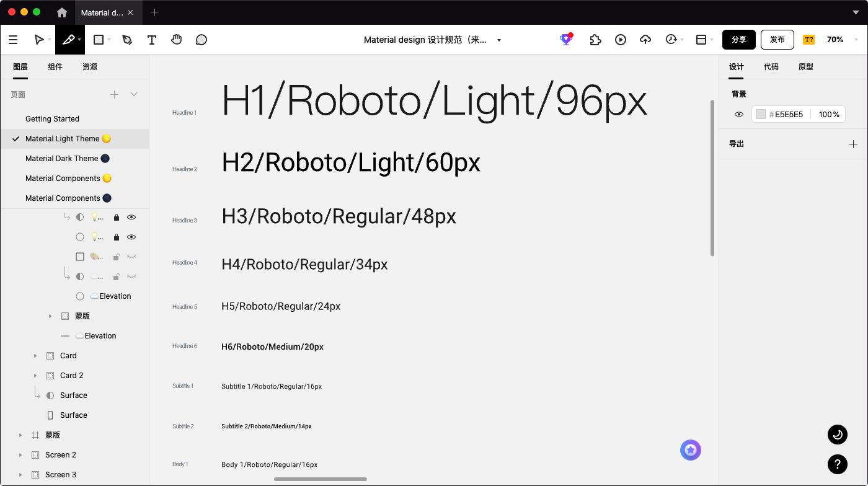
Task: Switch to the 组件 tab
Action: tap(55, 67)
